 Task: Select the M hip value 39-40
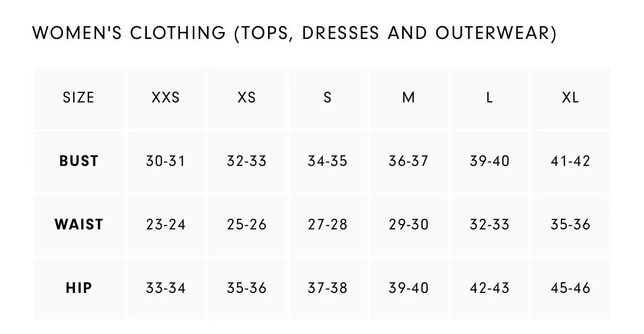[x=409, y=288]
